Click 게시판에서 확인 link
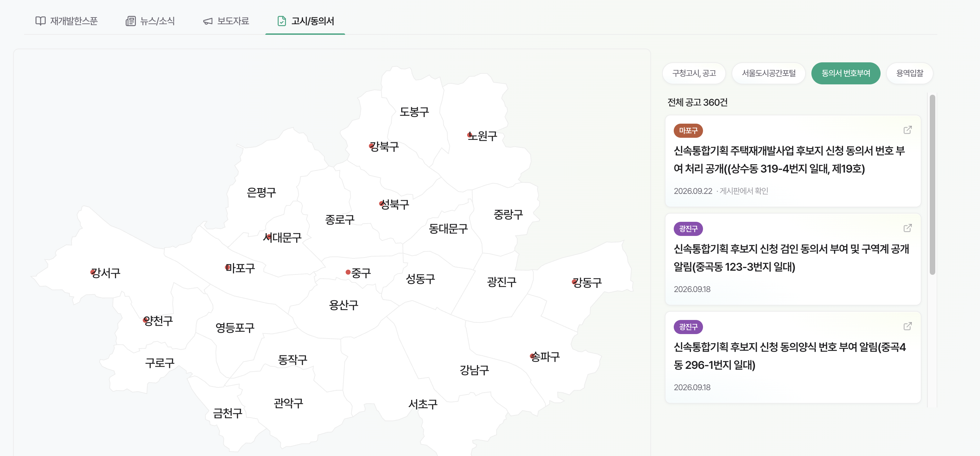Viewport: 980px width, 456px height. [x=744, y=191]
